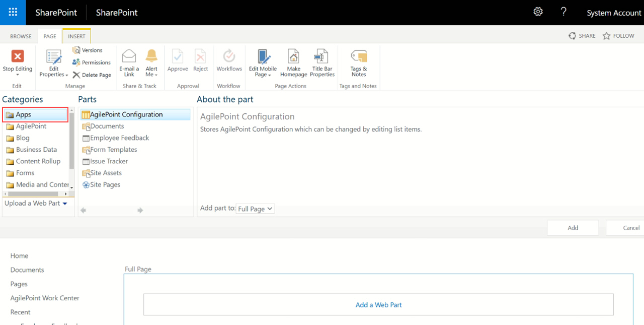Open the app launcher waffle icon

point(13,13)
